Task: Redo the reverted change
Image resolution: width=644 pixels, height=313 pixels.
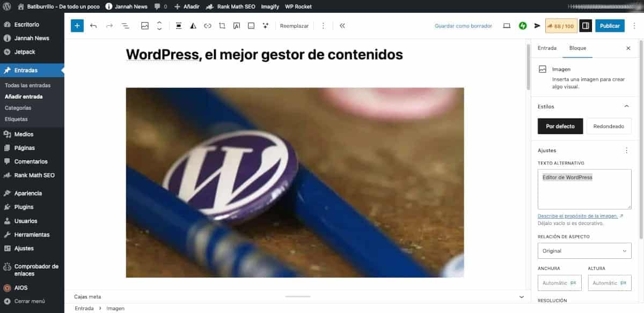Action: point(109,26)
